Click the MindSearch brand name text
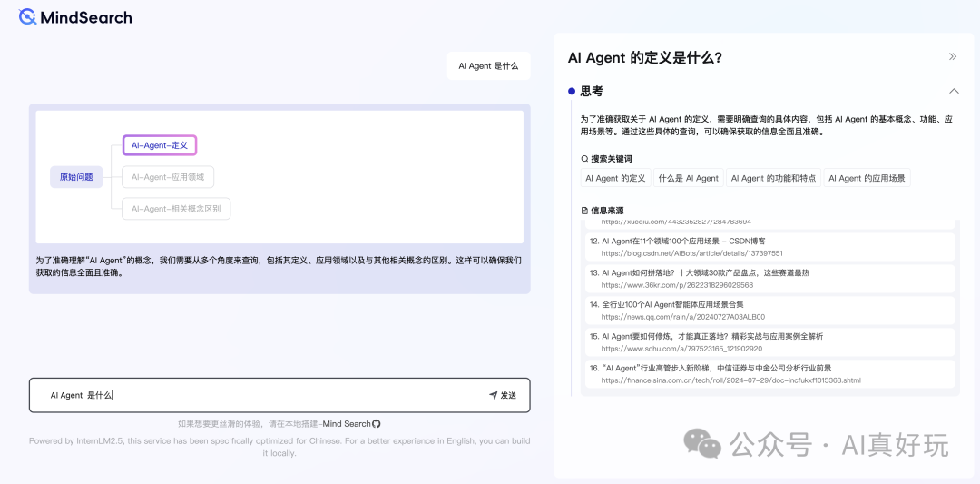 point(86,17)
